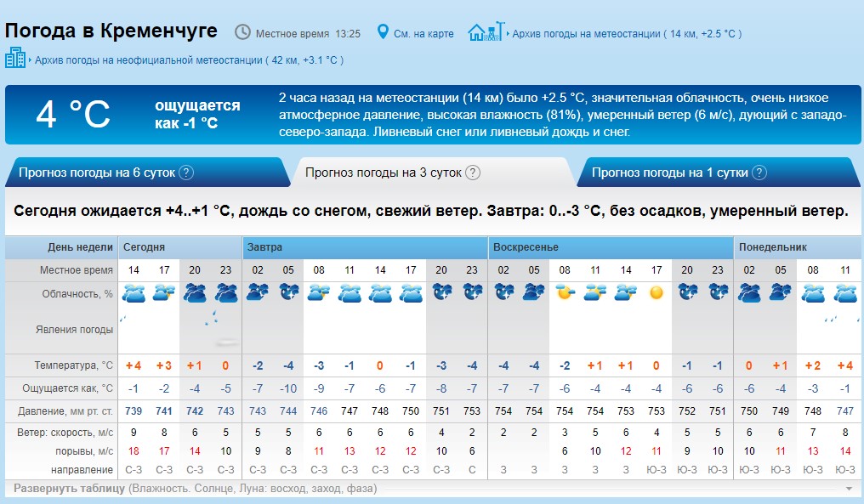Click the building icon for unofficial station
This screenshot has height=504, width=864.
[15, 59]
